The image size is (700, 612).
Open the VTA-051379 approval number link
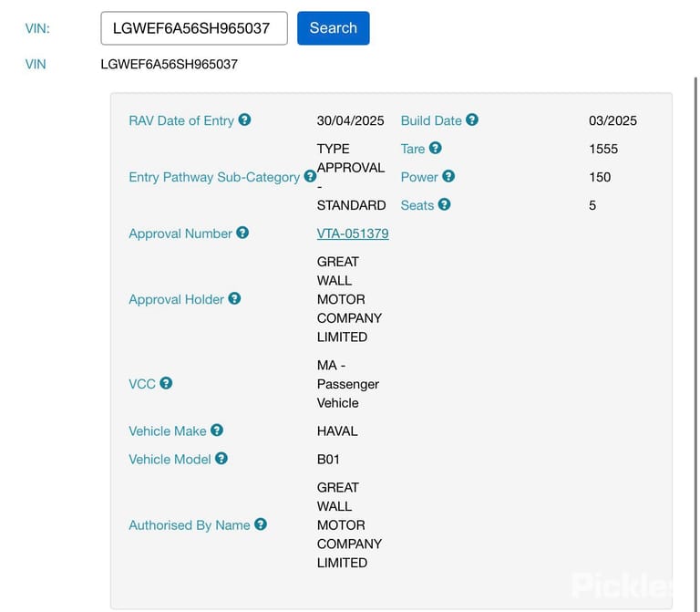[x=353, y=233]
